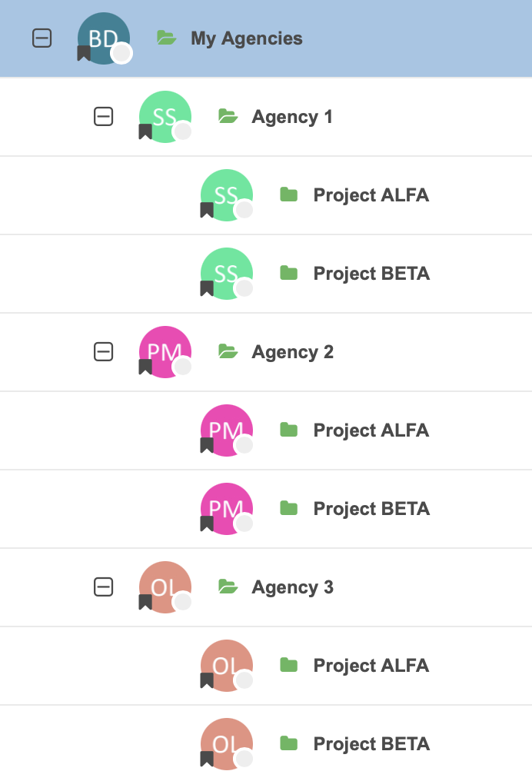Toggle the status circle on Agency 2's avatar
The height and width of the screenshot is (781, 532).
click(x=183, y=367)
